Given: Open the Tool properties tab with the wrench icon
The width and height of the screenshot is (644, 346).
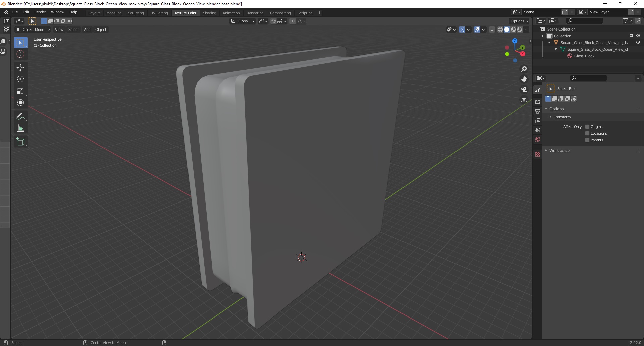Looking at the screenshot, I should (538, 90).
